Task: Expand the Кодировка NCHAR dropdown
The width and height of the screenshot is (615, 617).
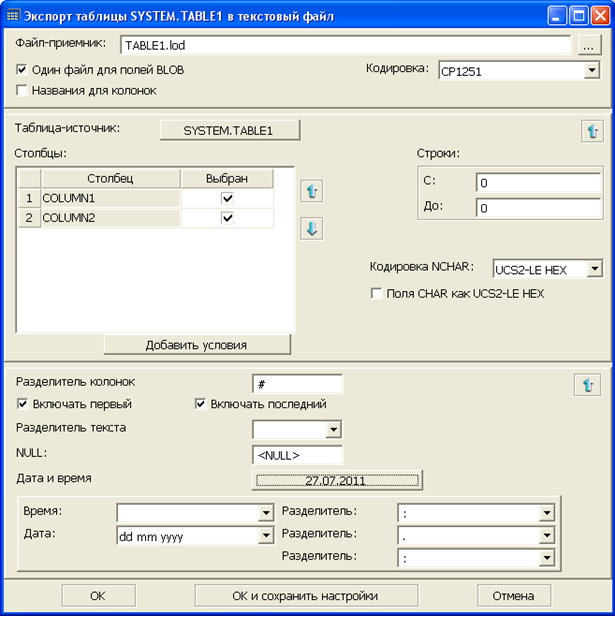Action: point(594,268)
